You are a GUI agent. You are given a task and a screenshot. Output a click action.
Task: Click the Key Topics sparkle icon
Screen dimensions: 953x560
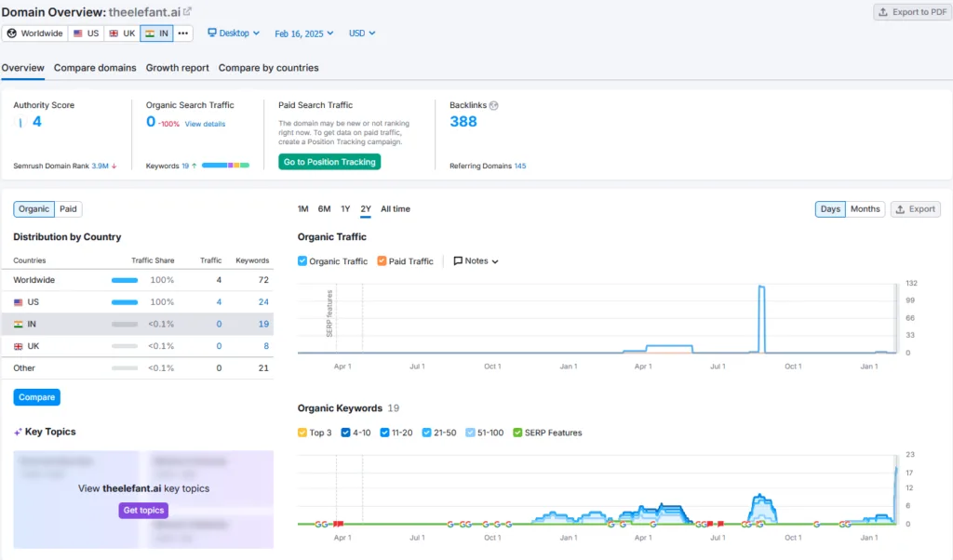coord(18,432)
